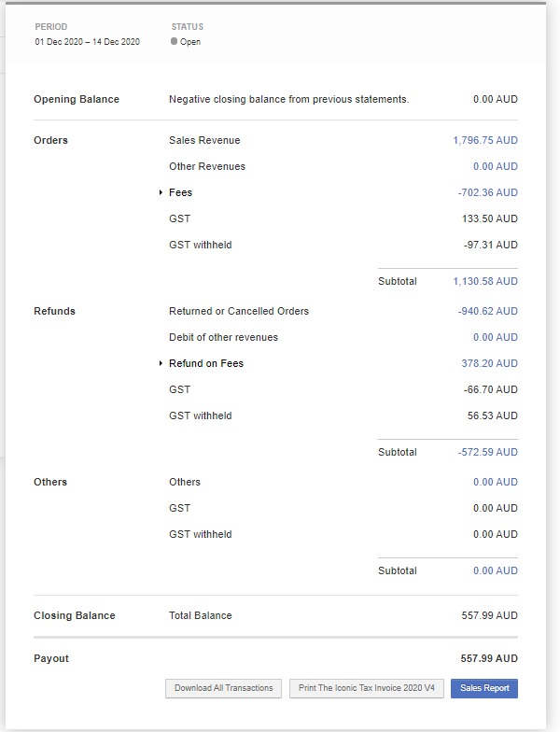Click the Download All Transactions button
560x732 pixels.
[x=223, y=688]
